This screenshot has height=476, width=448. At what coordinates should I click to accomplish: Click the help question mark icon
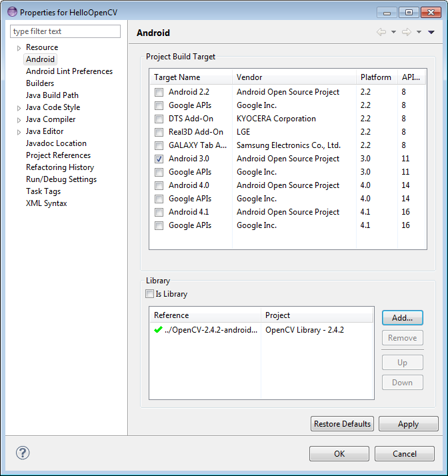point(23,453)
